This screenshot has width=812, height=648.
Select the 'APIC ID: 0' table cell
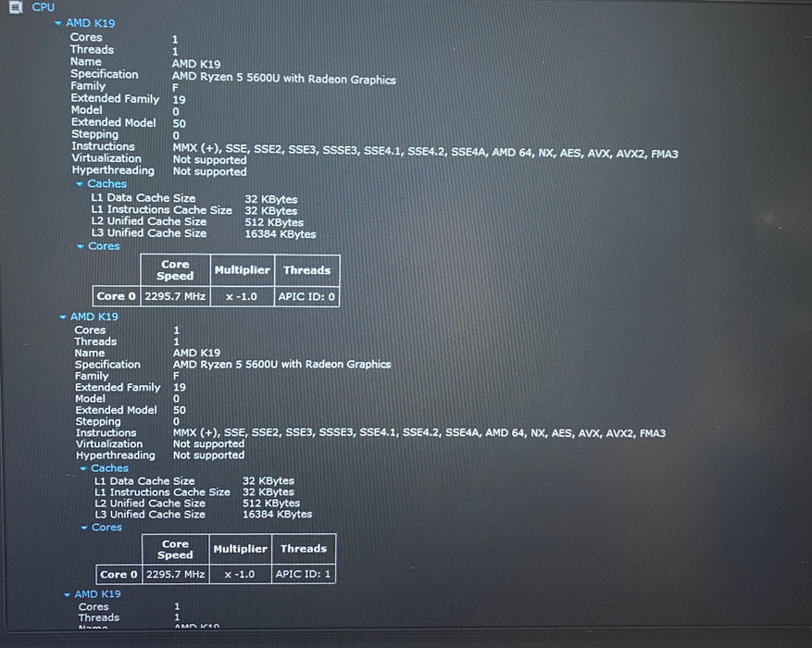coord(306,296)
